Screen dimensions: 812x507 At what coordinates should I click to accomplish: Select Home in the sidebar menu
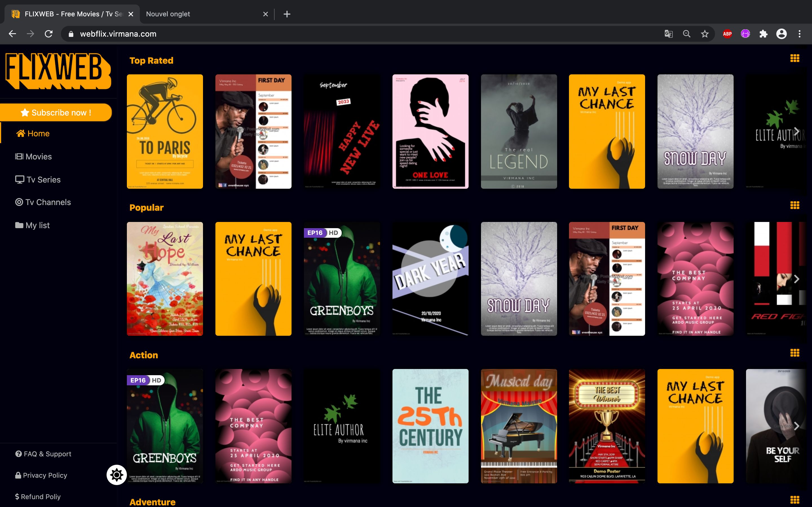coord(38,133)
